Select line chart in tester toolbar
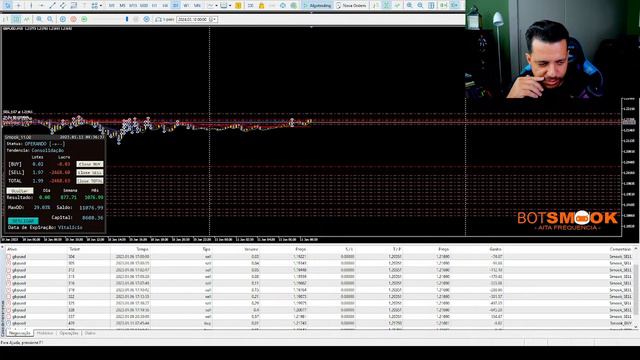 point(27,19)
